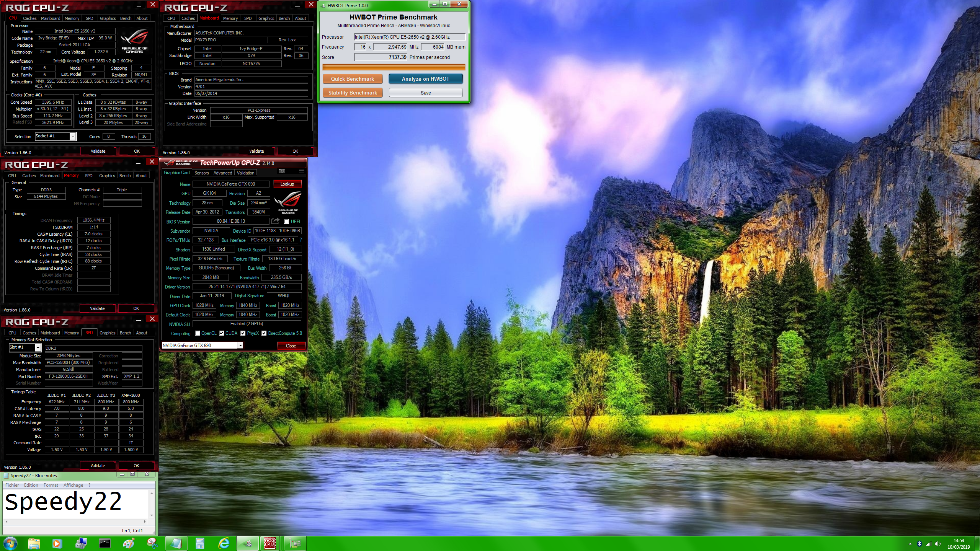Launch Internet Explorer from the taskbar

(x=224, y=543)
